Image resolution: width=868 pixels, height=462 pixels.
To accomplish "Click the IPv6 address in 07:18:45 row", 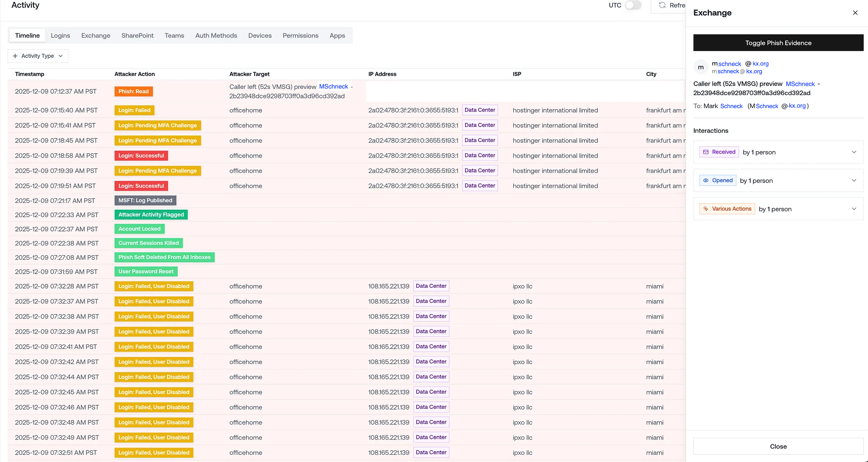I will click(413, 141).
